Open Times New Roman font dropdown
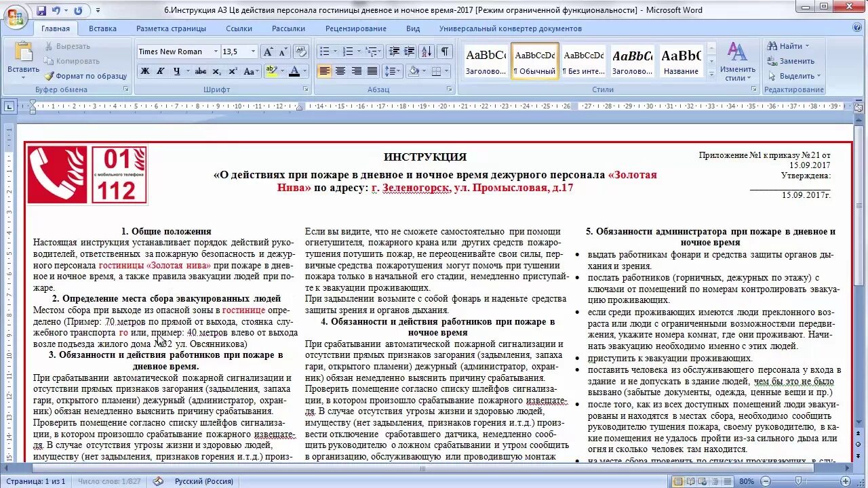This screenshot has width=868, height=488. point(216,52)
